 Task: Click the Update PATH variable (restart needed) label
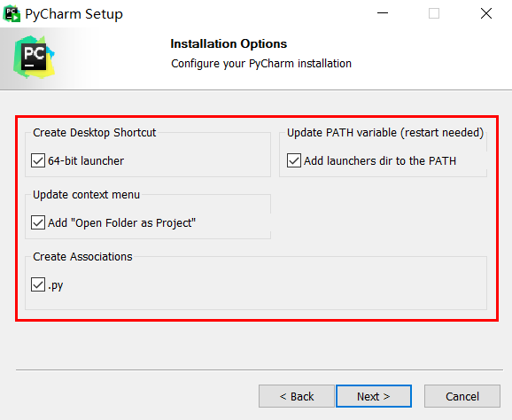pos(385,132)
